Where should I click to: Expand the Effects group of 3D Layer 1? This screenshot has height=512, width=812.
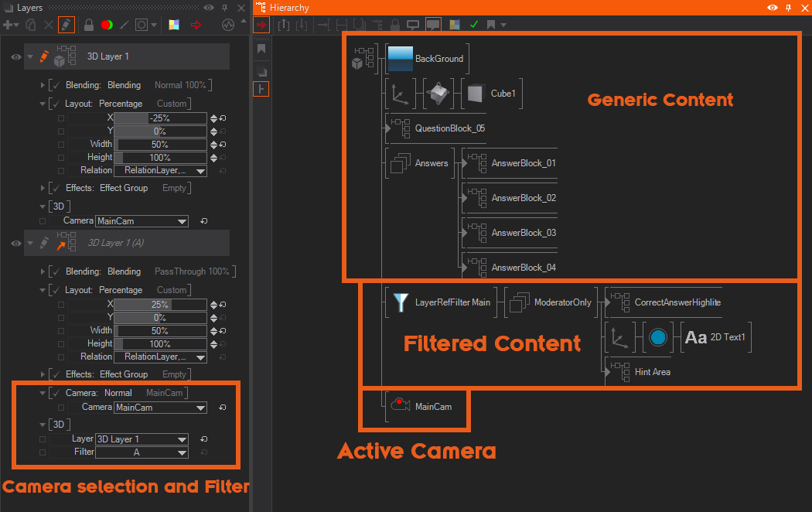point(43,188)
